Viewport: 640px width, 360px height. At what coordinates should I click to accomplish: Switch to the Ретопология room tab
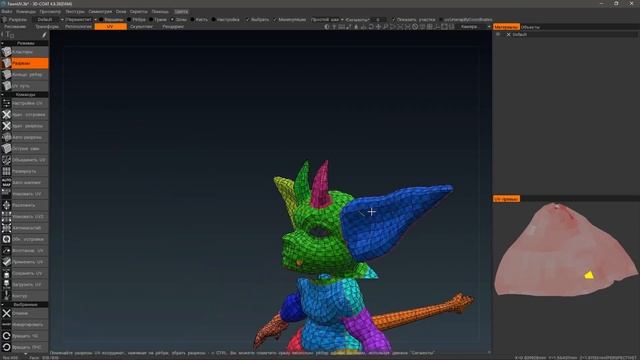click(78, 27)
